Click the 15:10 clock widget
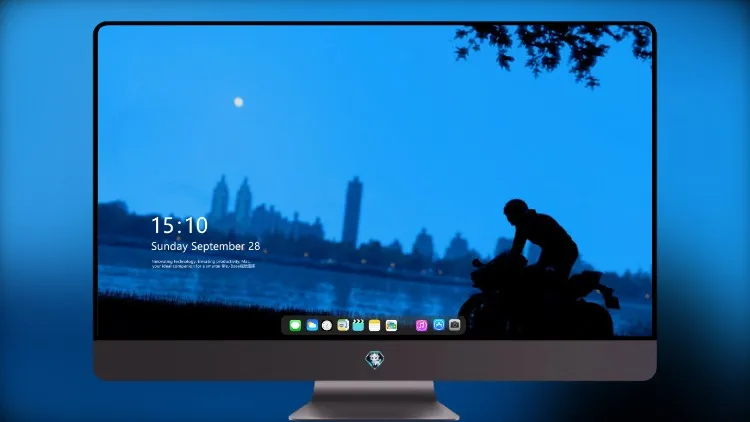Screen dimensions: 750x422 179,225
